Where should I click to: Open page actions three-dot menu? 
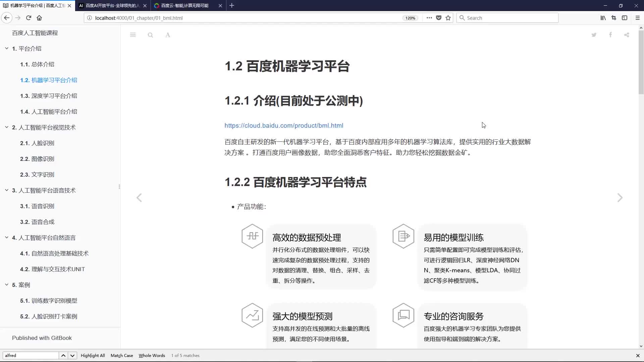pos(429,18)
